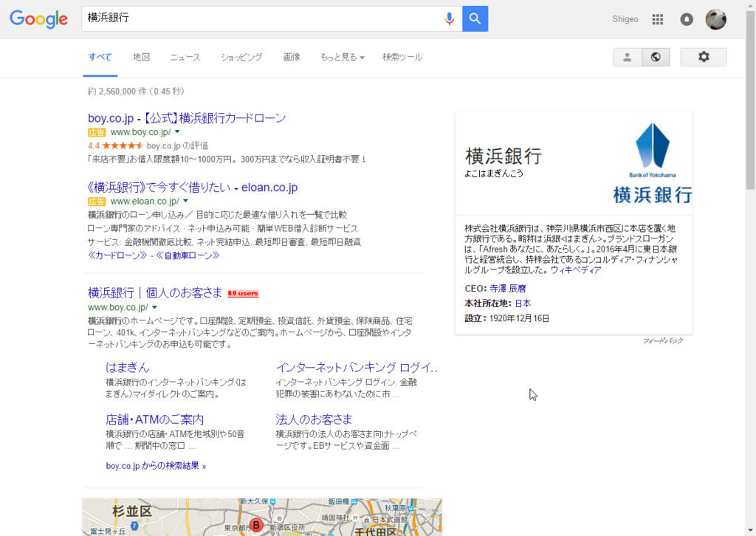The width and height of the screenshot is (756, 536).
Task: Open the map preview thumbnail
Action: (262, 518)
